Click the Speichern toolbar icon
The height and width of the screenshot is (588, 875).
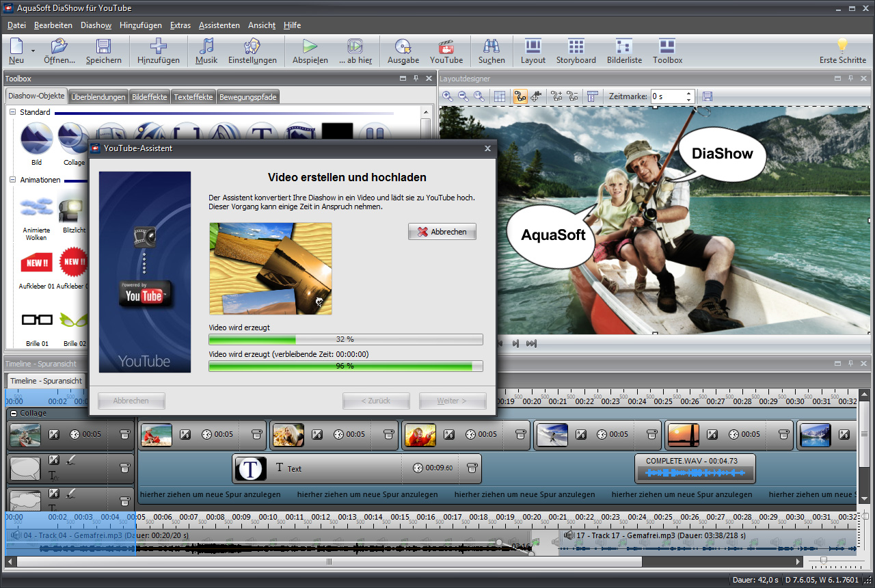coord(103,46)
